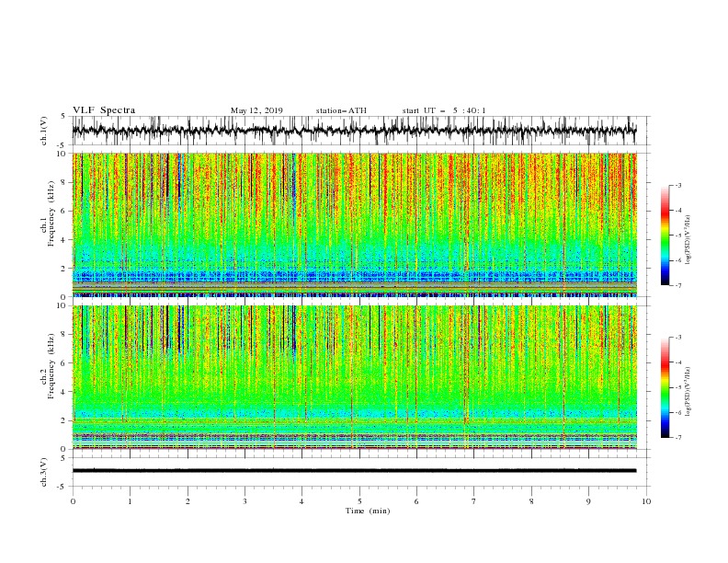Click time axis tick label "6"
728x563 pixels.
(x=416, y=501)
